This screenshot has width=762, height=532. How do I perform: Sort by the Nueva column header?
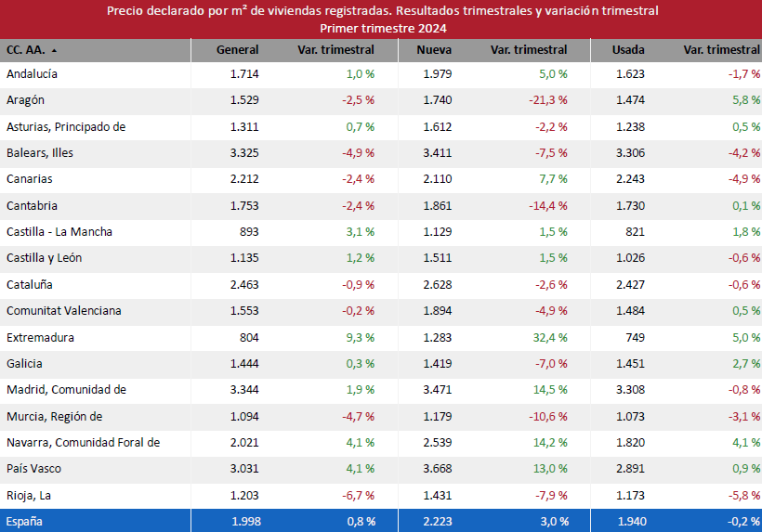[434, 50]
